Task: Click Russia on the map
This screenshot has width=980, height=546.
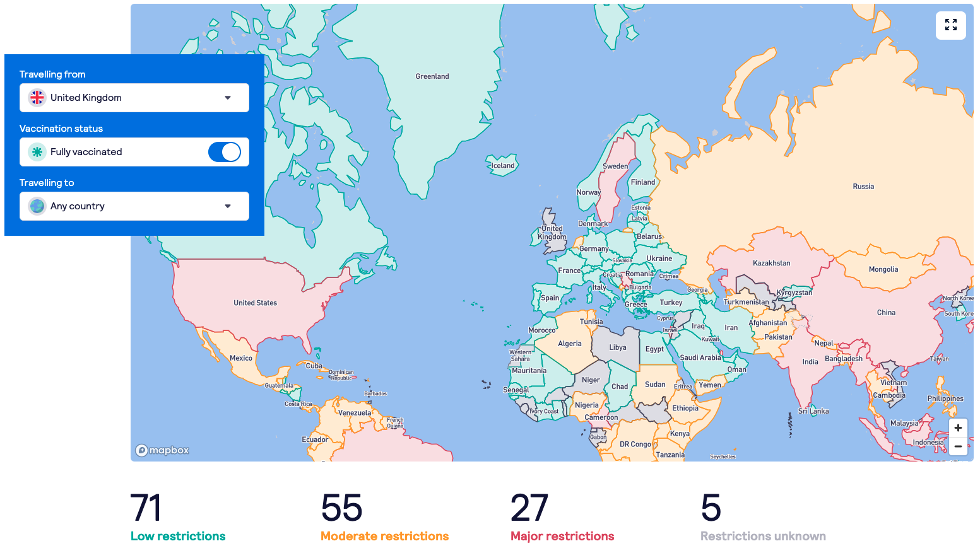Action: tap(863, 187)
